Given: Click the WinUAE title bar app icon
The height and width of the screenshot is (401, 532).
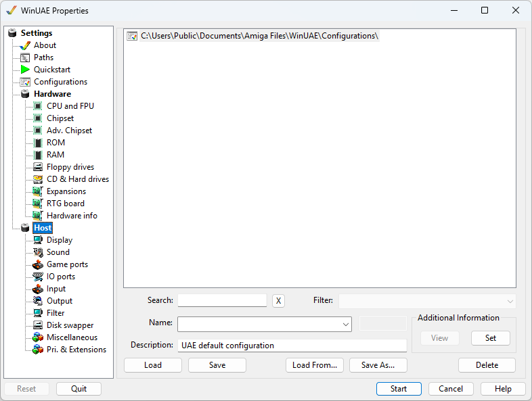Looking at the screenshot, I should coord(12,11).
